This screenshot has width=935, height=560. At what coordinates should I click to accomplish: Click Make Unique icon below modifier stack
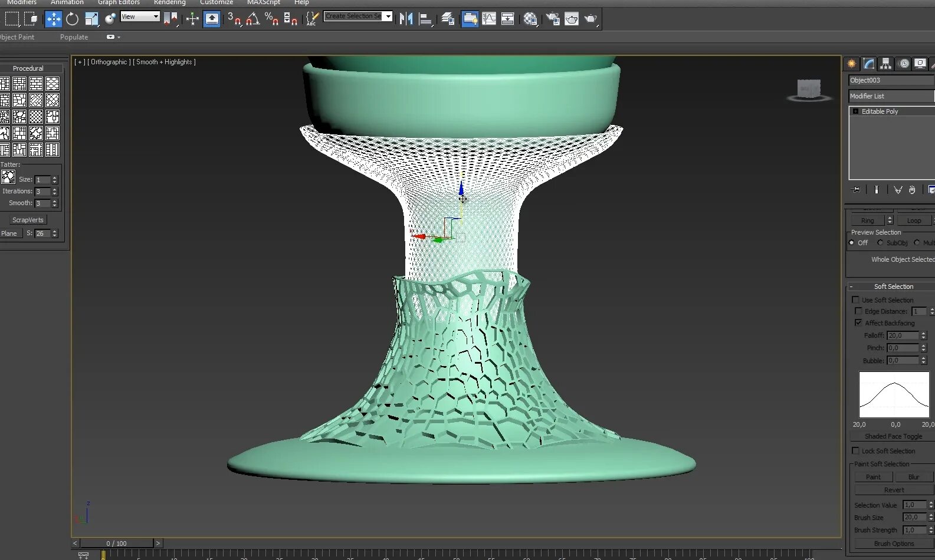(898, 190)
